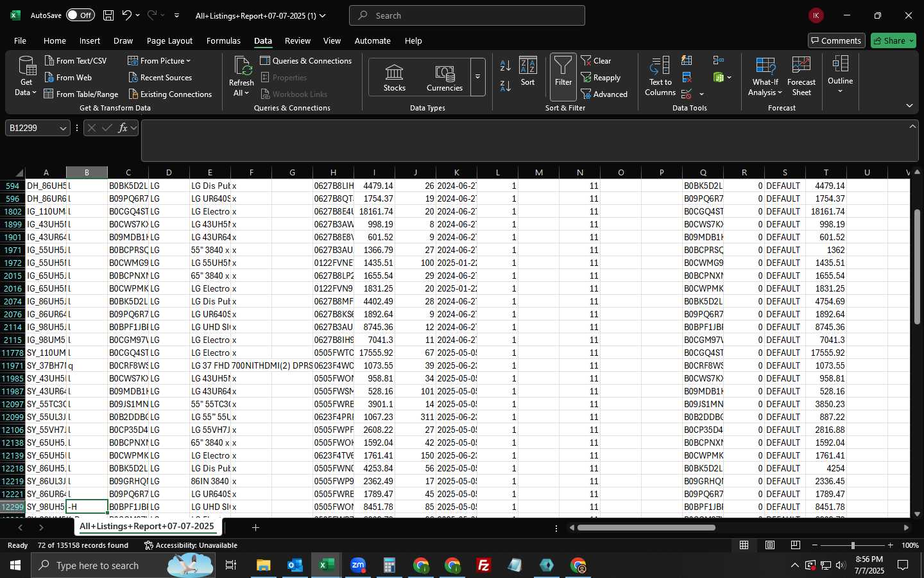Cancel the formula bar entry

pyautogui.click(x=91, y=128)
